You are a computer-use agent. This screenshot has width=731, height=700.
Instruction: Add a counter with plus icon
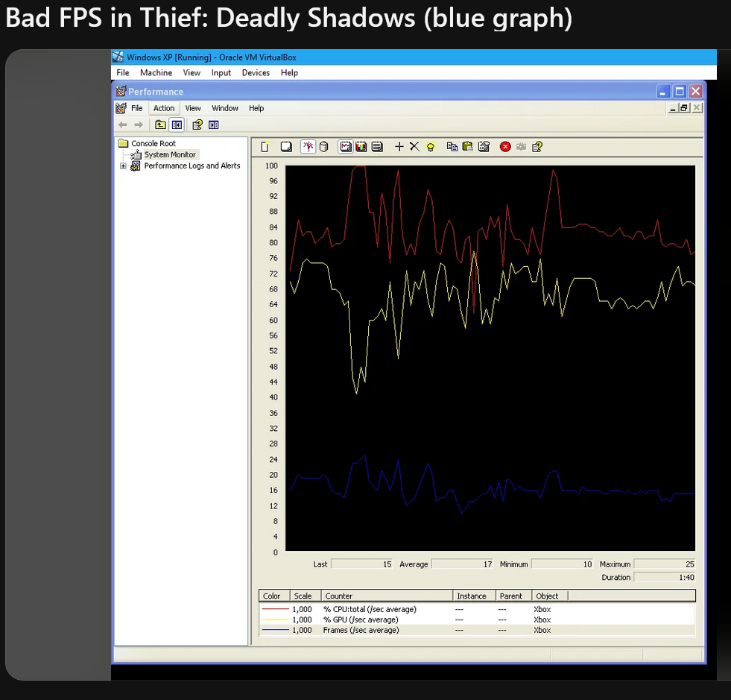(x=399, y=147)
